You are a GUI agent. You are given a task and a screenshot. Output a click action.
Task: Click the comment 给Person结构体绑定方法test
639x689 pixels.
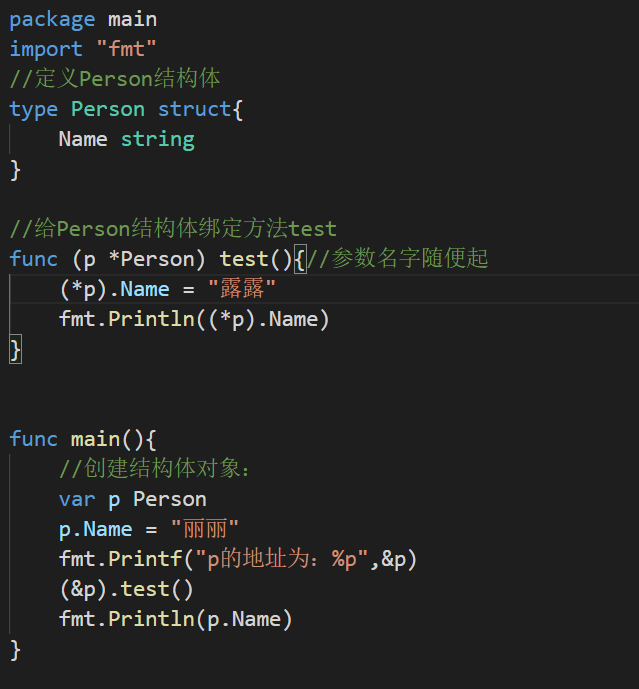[173, 228]
